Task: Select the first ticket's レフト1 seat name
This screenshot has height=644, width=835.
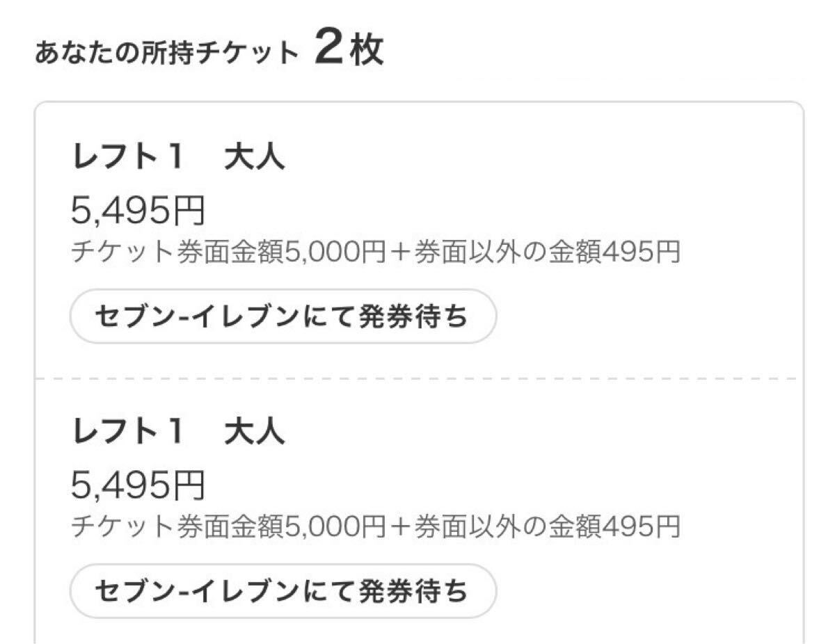Action: tap(127, 159)
